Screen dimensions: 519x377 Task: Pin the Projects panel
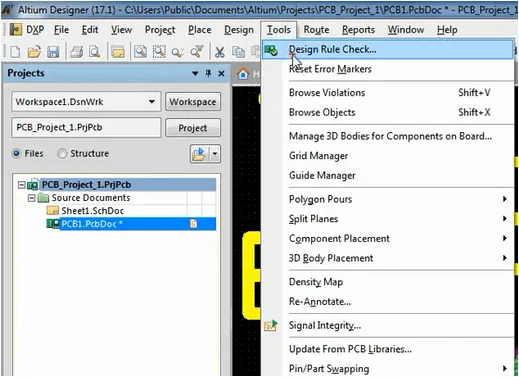[x=208, y=73]
